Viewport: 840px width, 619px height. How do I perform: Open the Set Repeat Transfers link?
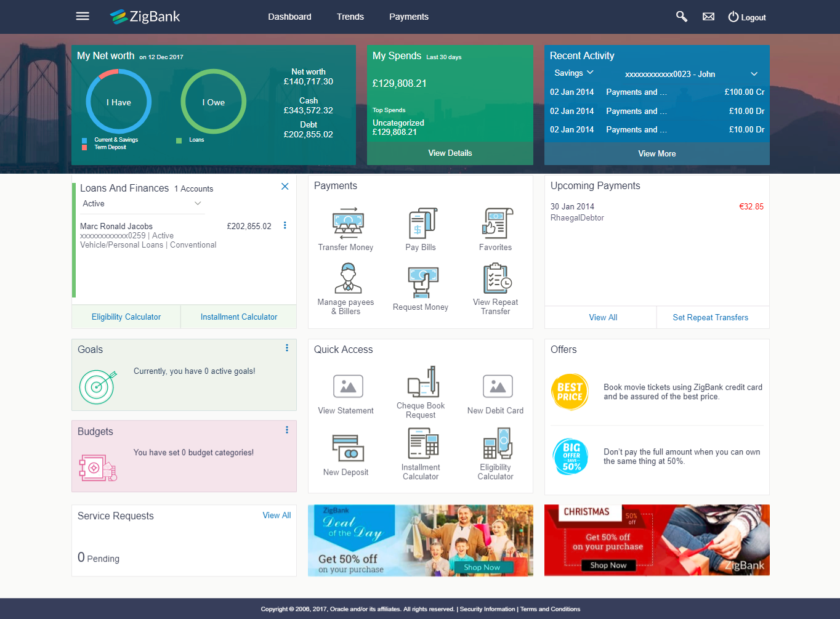pos(710,318)
